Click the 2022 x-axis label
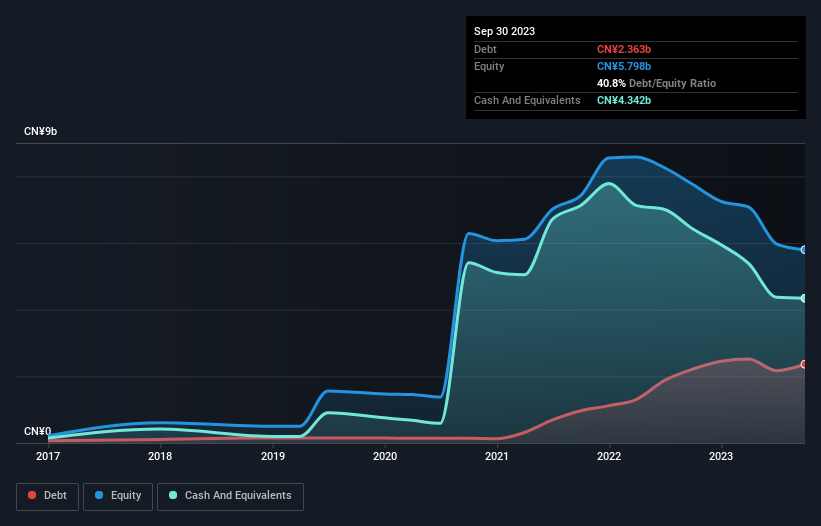 (x=609, y=456)
